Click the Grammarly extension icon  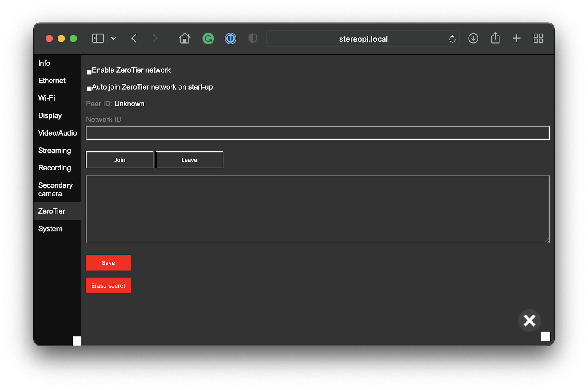(208, 39)
